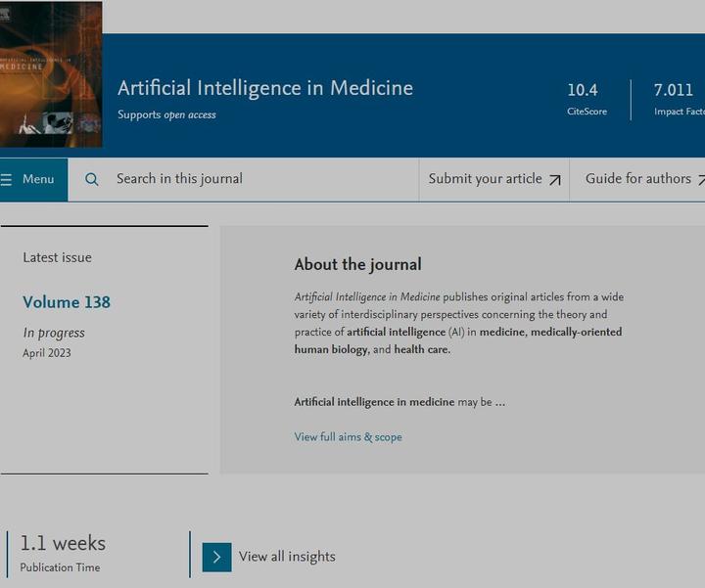Screen dimensions: 705x588
Task: Click View full aims & scope
Action: [348, 437]
